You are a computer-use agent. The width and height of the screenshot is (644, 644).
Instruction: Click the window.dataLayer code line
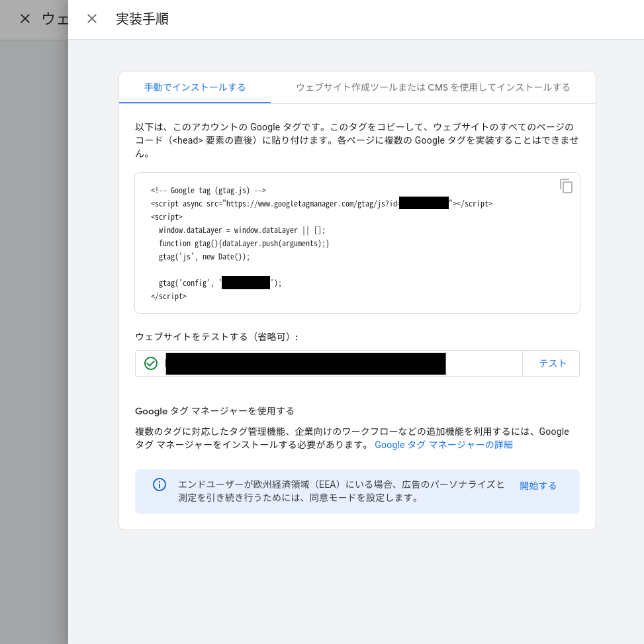click(242, 230)
